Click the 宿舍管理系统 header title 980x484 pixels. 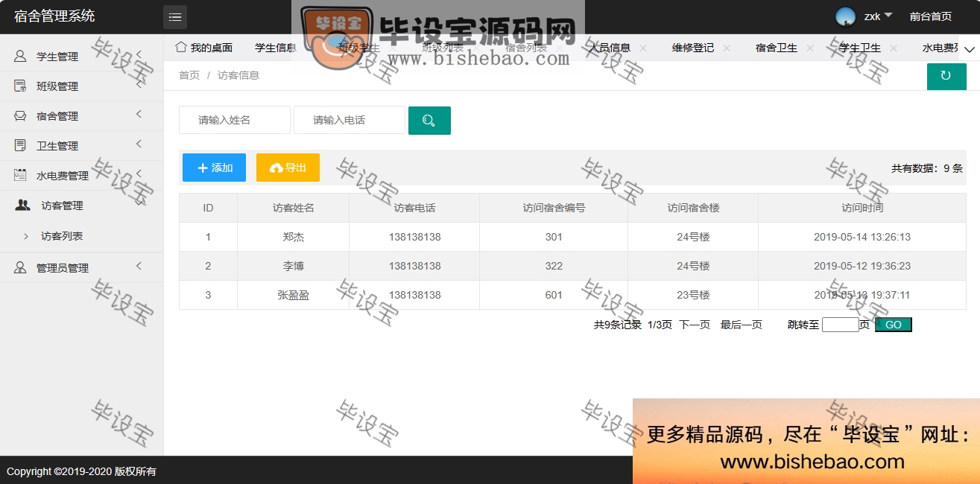point(54,16)
